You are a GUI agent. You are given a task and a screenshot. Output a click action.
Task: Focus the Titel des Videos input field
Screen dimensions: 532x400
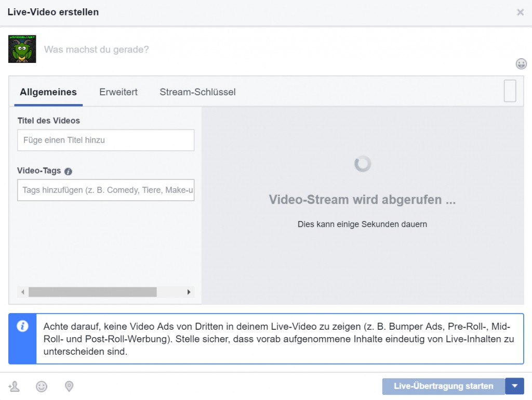pos(105,140)
